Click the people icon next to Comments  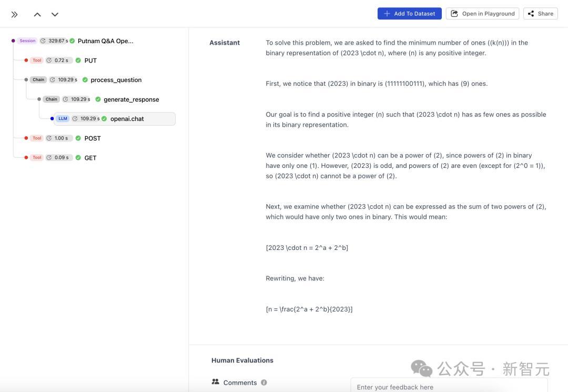[x=216, y=382]
